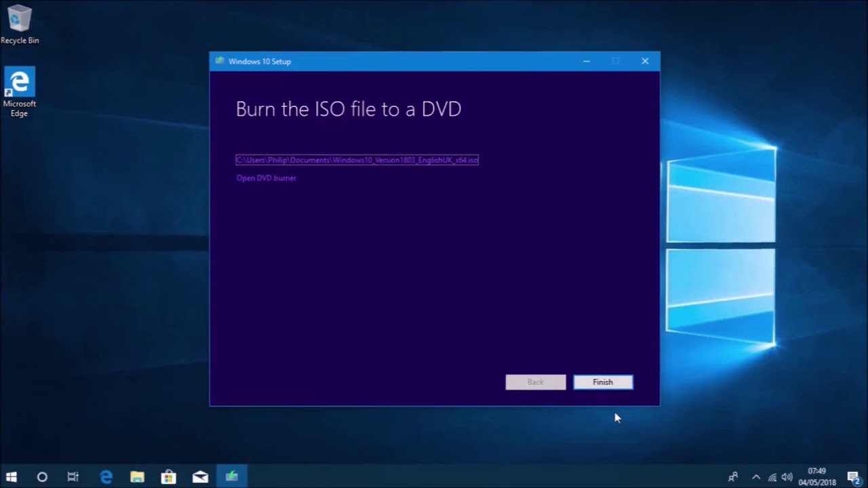The width and height of the screenshot is (868, 488).
Task: Open the Recycle Bin desktop icon
Action: click(x=20, y=24)
